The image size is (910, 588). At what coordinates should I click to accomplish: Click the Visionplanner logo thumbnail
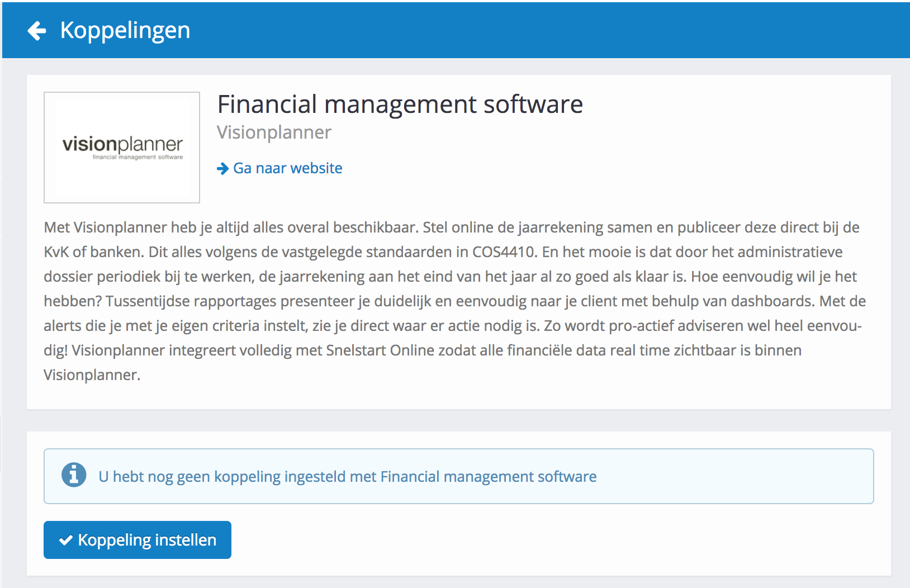point(122,148)
